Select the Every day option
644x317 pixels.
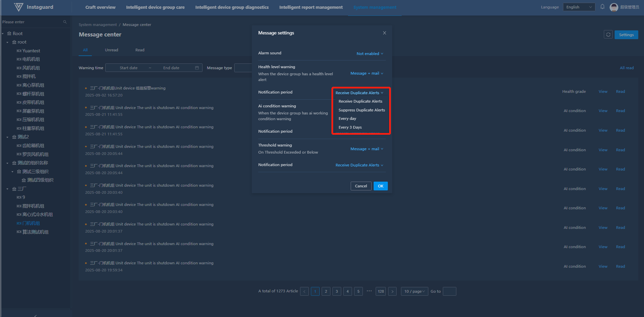click(x=347, y=118)
